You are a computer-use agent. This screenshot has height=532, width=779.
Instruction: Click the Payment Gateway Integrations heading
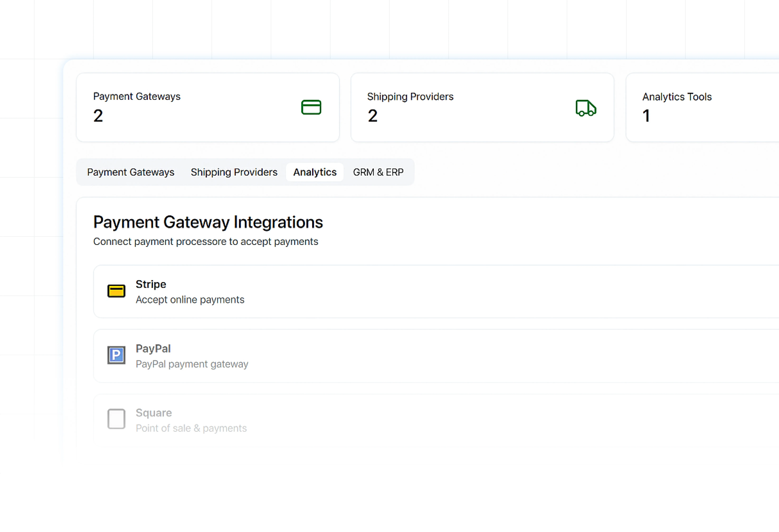click(x=208, y=222)
